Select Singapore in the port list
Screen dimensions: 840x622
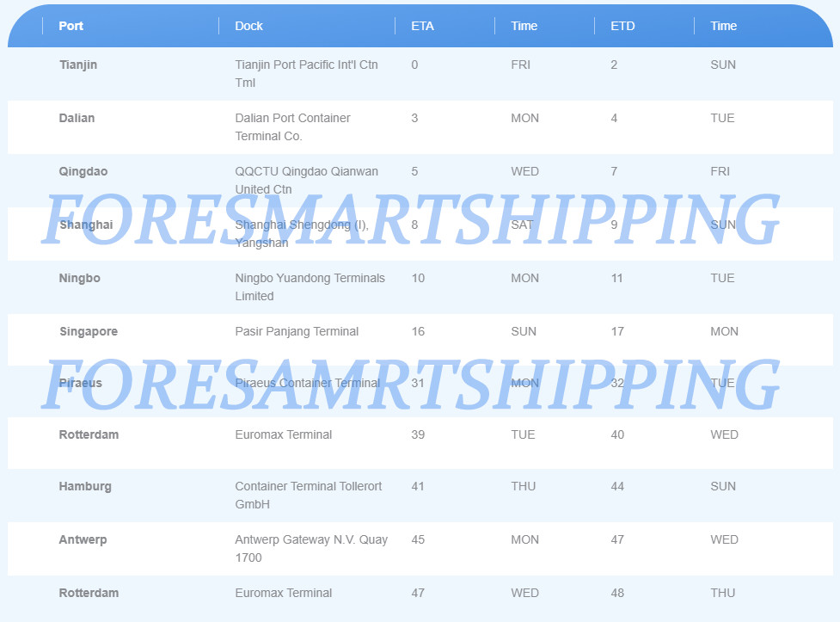[x=89, y=331]
